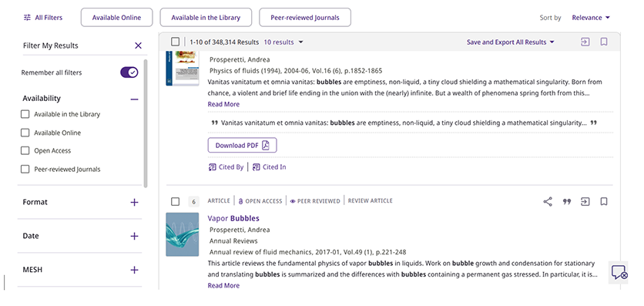Click the filter panel vertical scrollbar
The width and height of the screenshot is (644, 306).
(x=145, y=123)
